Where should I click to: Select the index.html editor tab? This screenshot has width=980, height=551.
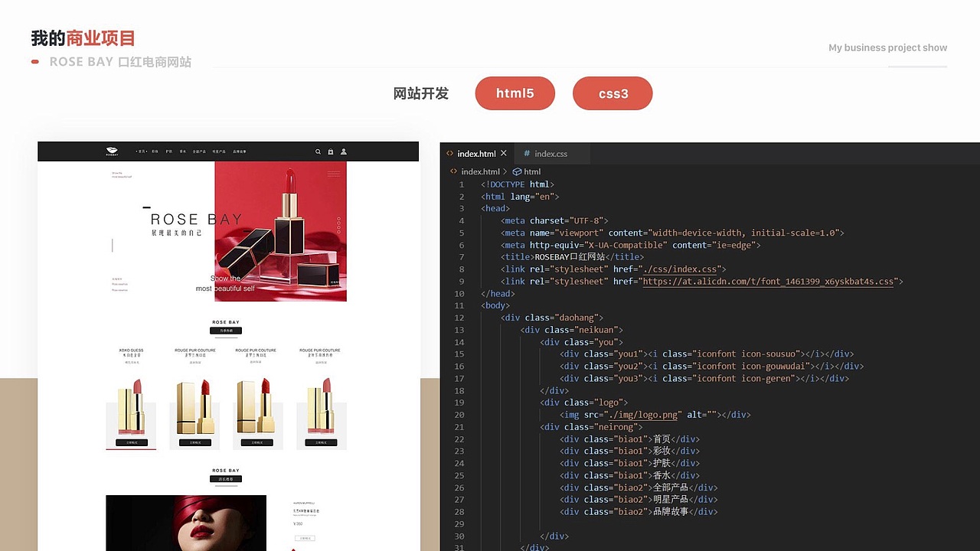click(x=476, y=153)
